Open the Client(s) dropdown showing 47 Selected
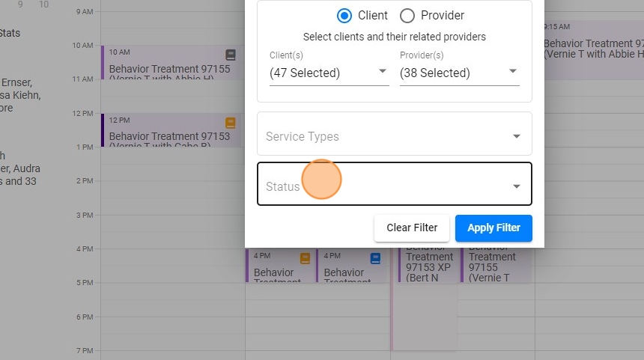This screenshot has width=644, height=360. point(329,73)
